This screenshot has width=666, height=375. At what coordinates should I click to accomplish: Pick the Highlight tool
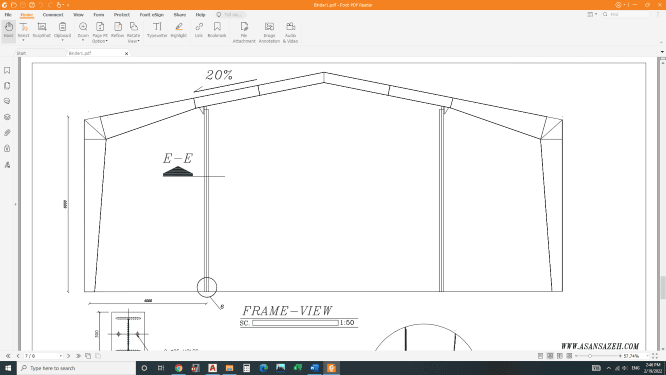[x=179, y=31]
